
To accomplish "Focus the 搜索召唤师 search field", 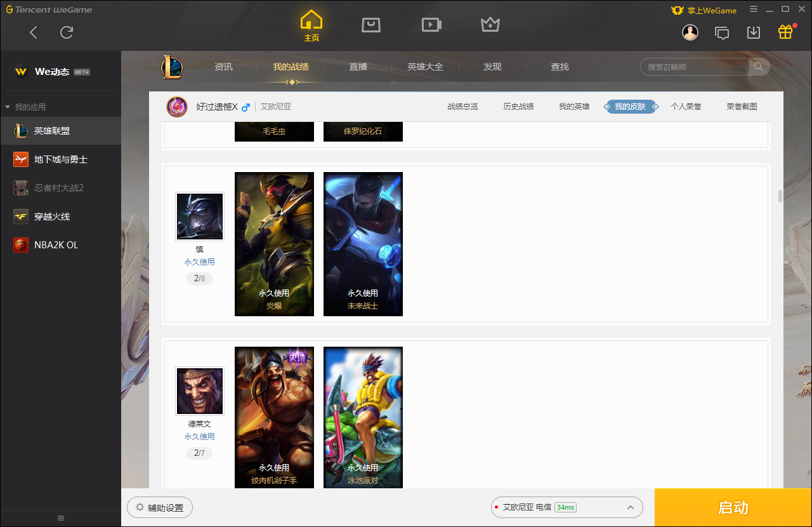I will click(x=695, y=67).
